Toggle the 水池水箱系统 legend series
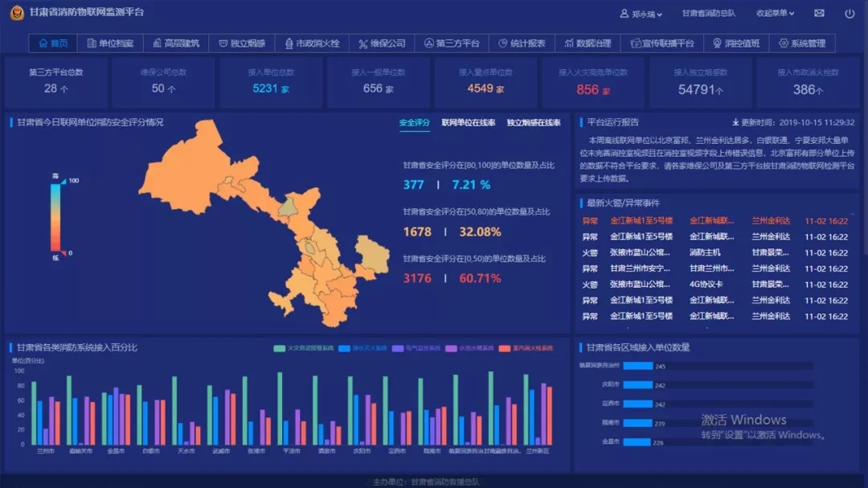 [469, 348]
